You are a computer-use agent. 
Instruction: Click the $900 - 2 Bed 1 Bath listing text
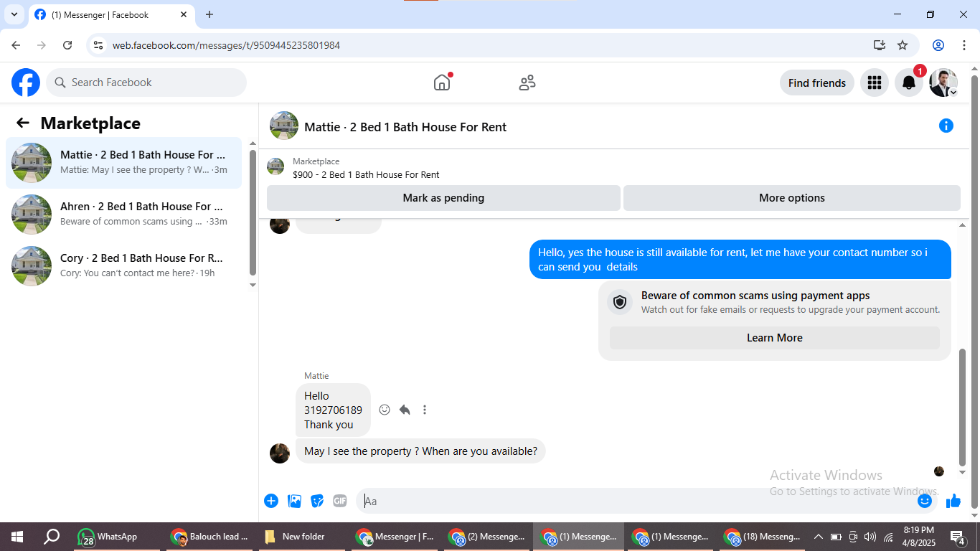[366, 174]
